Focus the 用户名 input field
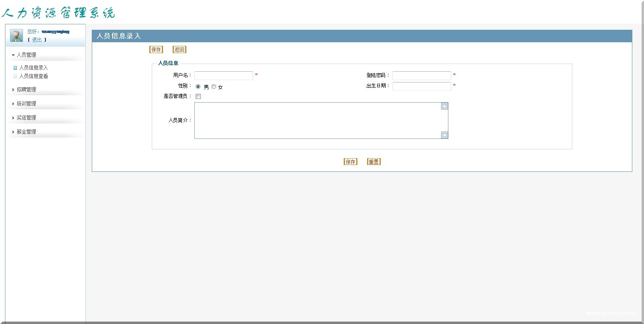The image size is (644, 324). (x=223, y=76)
